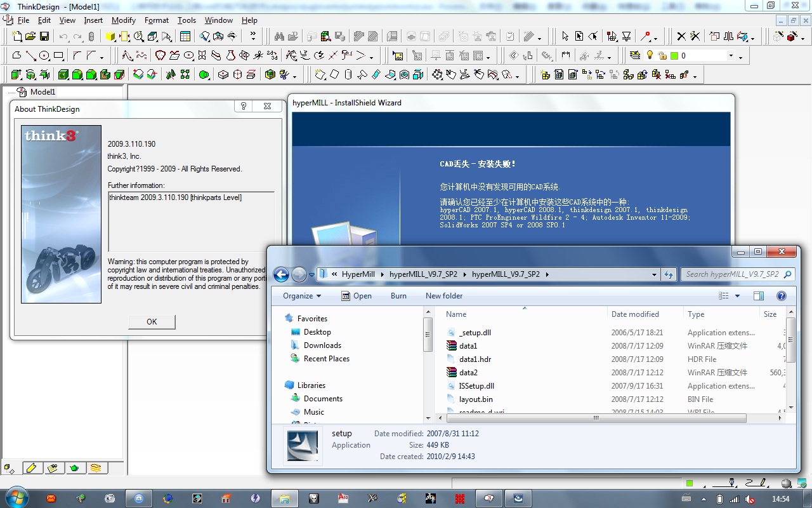812x508 pixels.
Task: Open the view options dropdown arrow in Explorer
Action: point(737,296)
